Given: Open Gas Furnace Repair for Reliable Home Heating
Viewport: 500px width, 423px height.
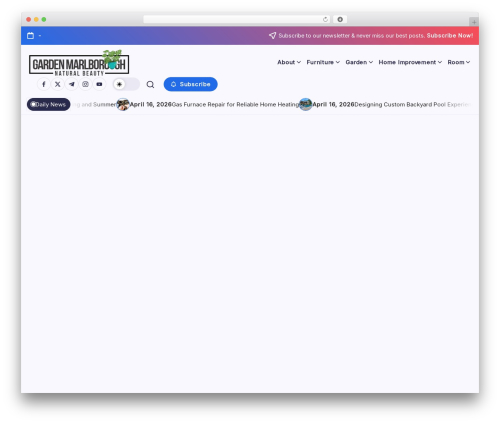Looking at the screenshot, I should tap(235, 105).
